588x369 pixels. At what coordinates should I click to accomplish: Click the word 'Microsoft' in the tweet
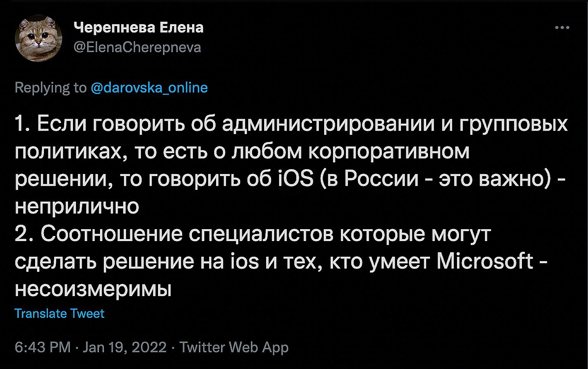pyautogui.click(x=485, y=261)
